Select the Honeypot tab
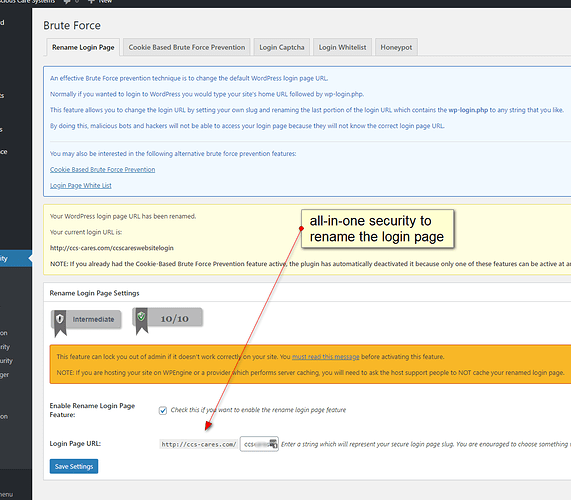 point(396,47)
